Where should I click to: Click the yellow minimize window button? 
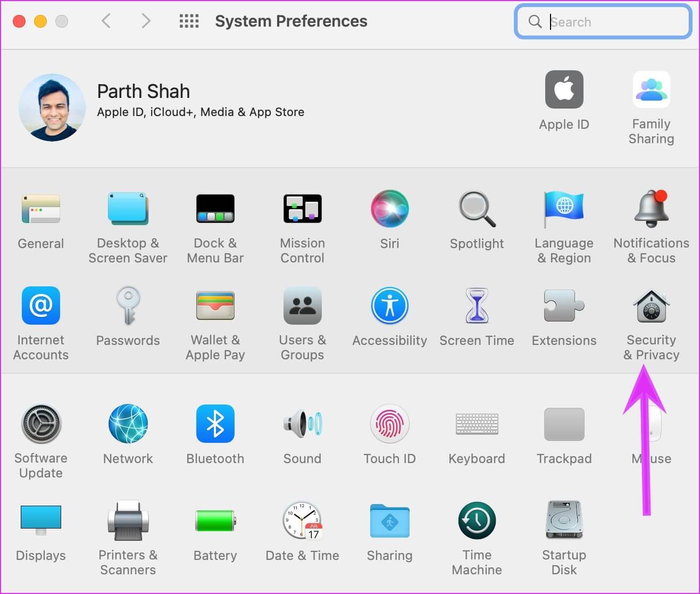(x=40, y=21)
